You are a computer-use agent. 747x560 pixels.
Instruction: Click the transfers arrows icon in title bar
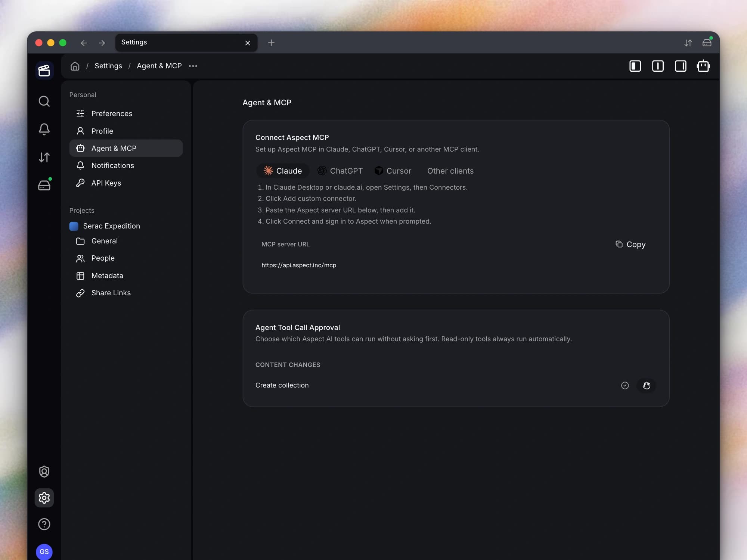point(688,43)
